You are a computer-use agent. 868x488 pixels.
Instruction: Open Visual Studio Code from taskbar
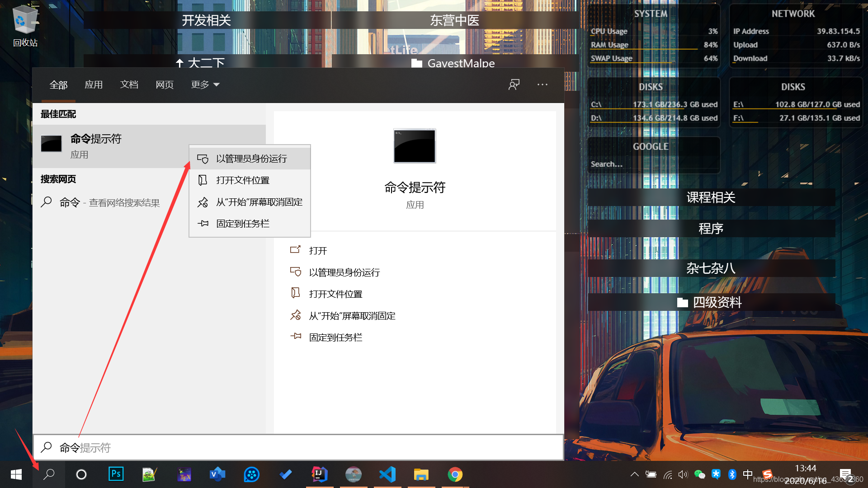click(x=387, y=474)
